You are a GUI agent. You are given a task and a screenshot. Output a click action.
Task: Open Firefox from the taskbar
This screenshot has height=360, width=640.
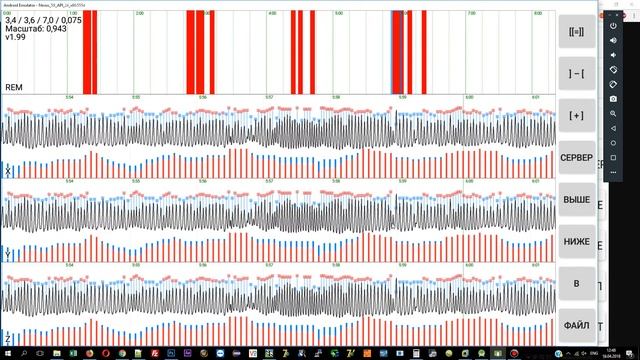click(89, 353)
